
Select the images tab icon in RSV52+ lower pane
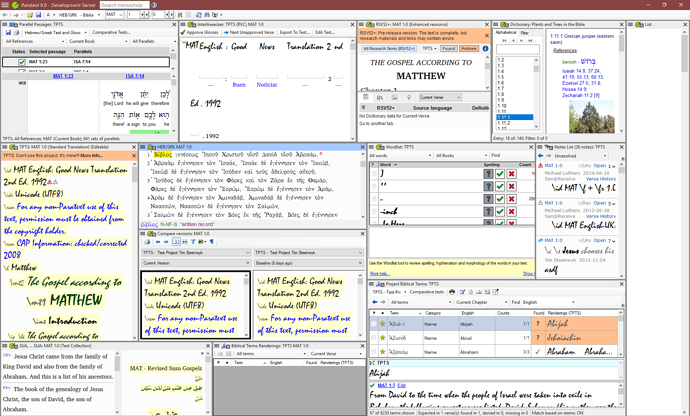point(394,97)
